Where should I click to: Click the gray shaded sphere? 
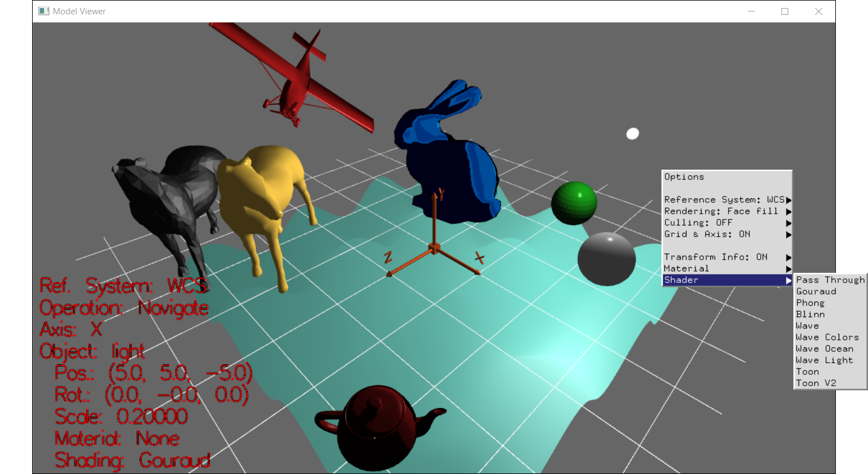click(x=606, y=259)
